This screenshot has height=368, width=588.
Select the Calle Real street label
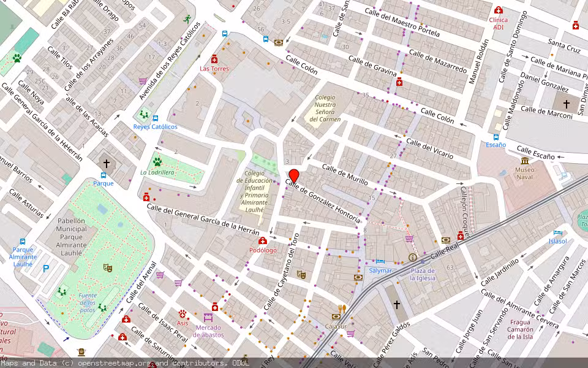pyautogui.click(x=445, y=251)
